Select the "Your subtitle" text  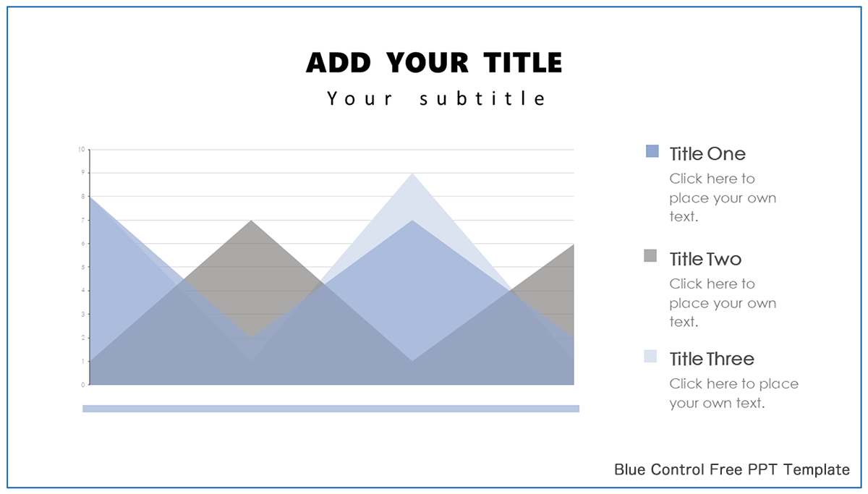(436, 98)
